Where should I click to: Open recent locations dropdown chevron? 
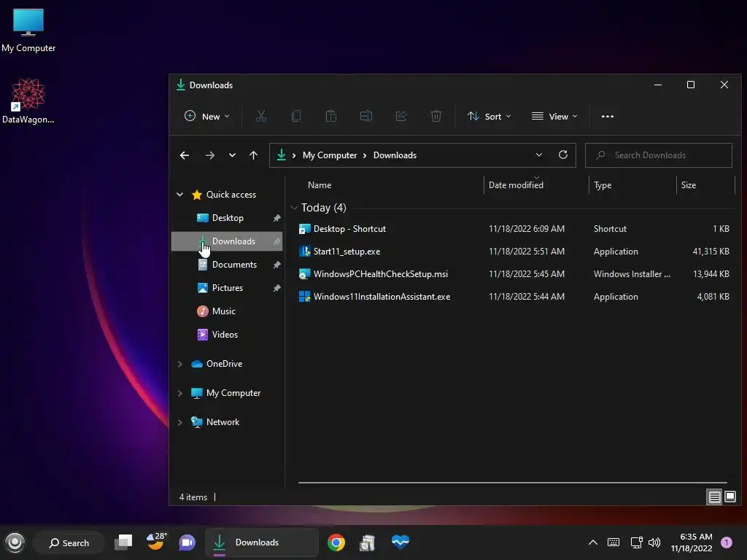[x=232, y=155]
